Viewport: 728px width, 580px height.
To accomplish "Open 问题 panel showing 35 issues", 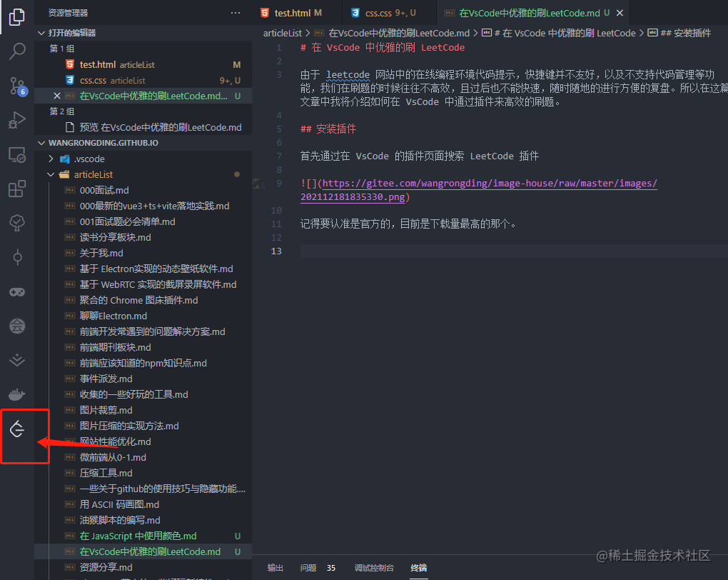I will point(313,567).
